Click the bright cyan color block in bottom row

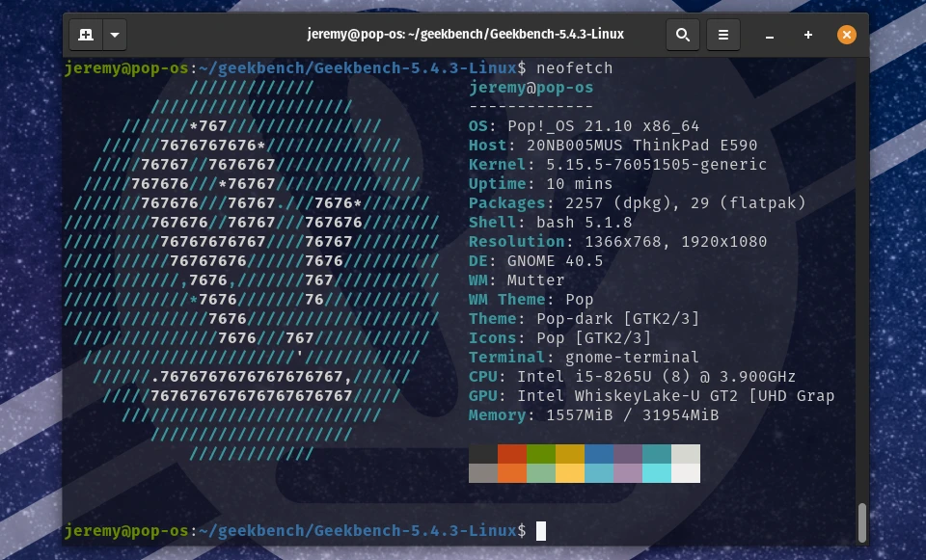click(657, 473)
